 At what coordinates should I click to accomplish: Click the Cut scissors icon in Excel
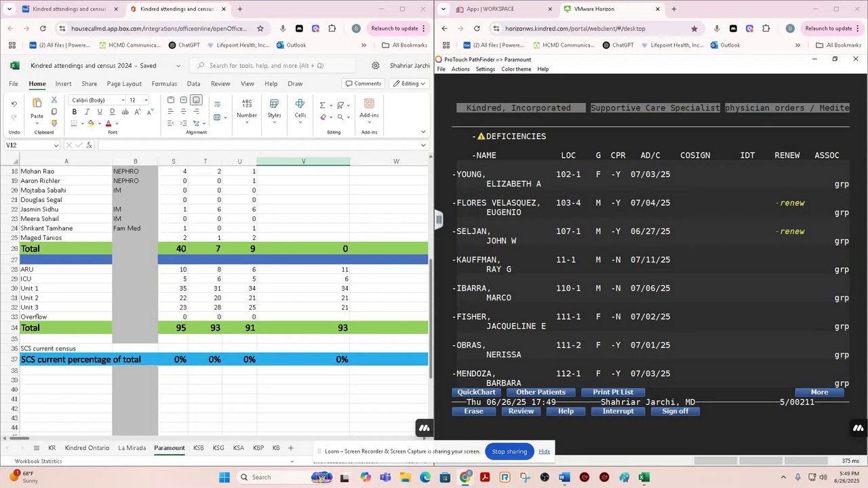pos(54,100)
